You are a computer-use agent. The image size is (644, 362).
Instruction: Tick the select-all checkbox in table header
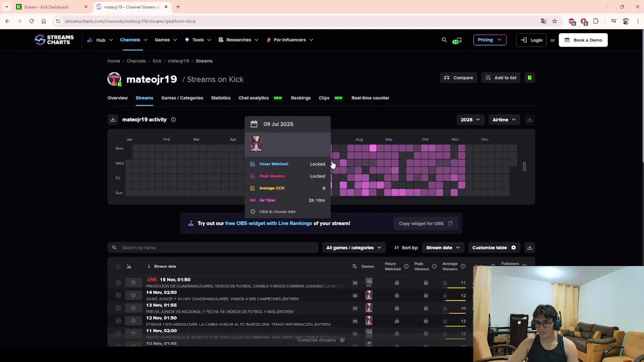[x=118, y=266]
